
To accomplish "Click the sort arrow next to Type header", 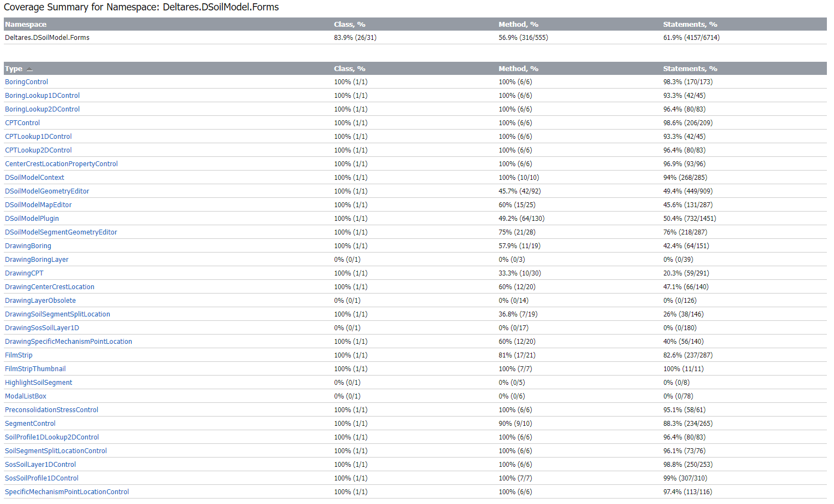I will coord(30,69).
